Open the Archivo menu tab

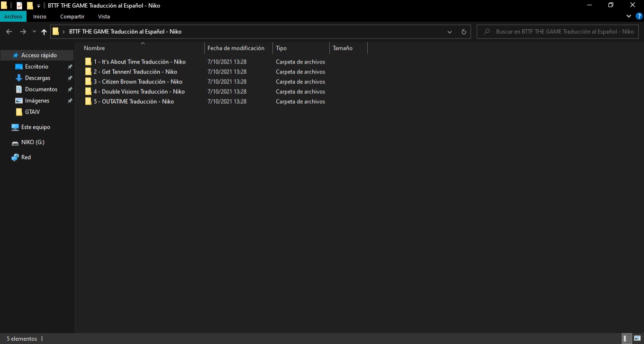pos(13,17)
